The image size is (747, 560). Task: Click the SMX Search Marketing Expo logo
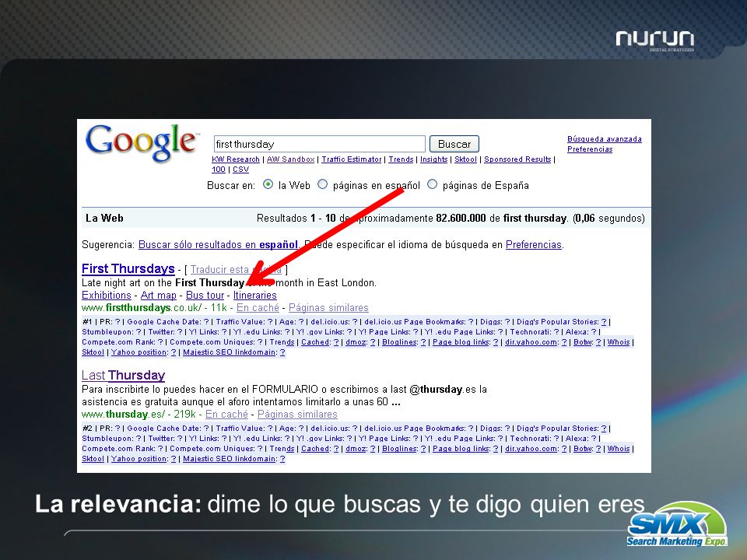[x=677, y=523]
